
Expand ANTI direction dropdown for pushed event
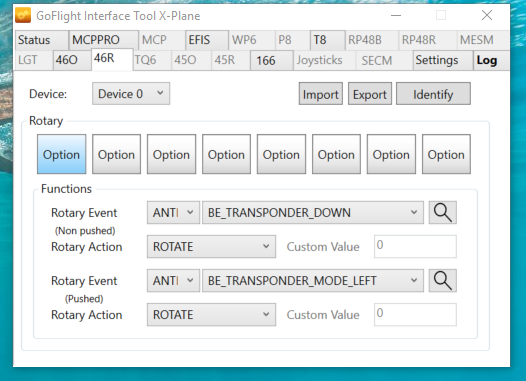[x=173, y=281]
